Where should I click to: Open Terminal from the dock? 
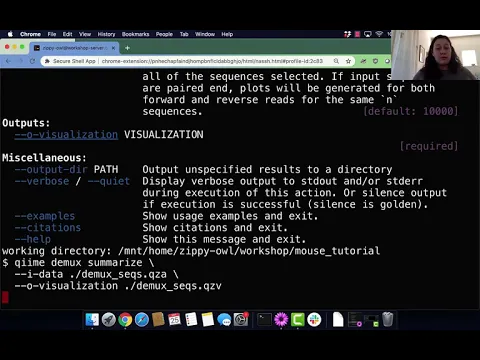pos(264,320)
